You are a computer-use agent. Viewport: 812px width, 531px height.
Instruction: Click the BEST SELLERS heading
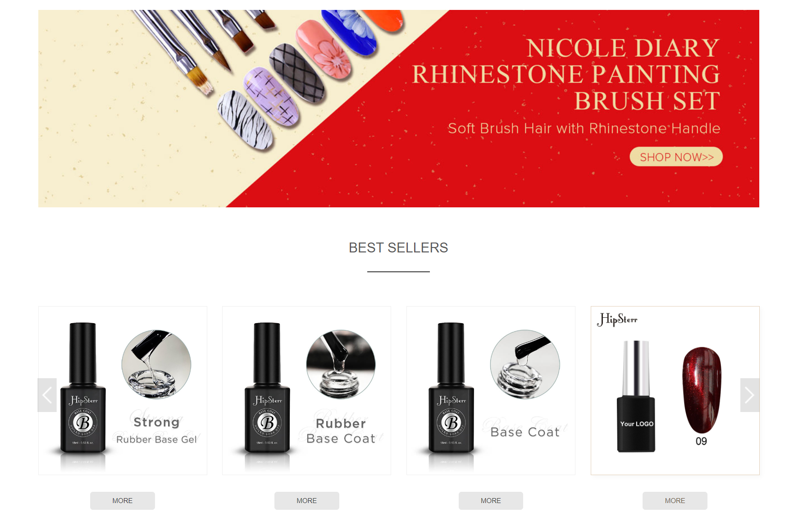coord(398,247)
